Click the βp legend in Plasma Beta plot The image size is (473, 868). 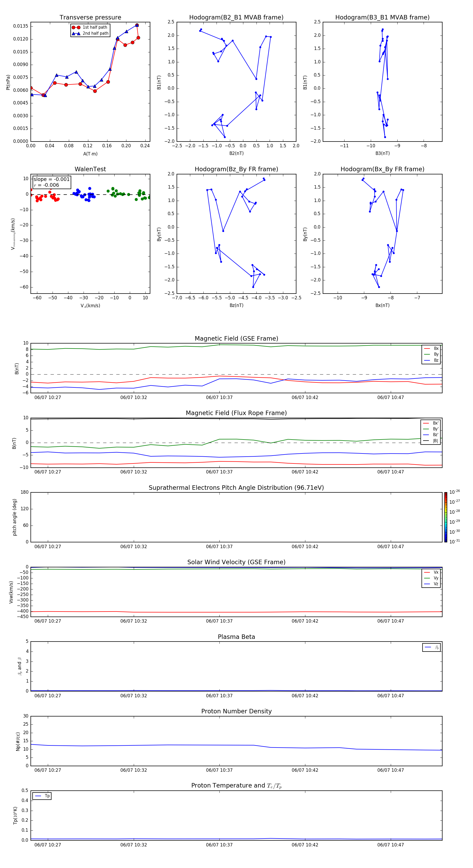(x=431, y=647)
